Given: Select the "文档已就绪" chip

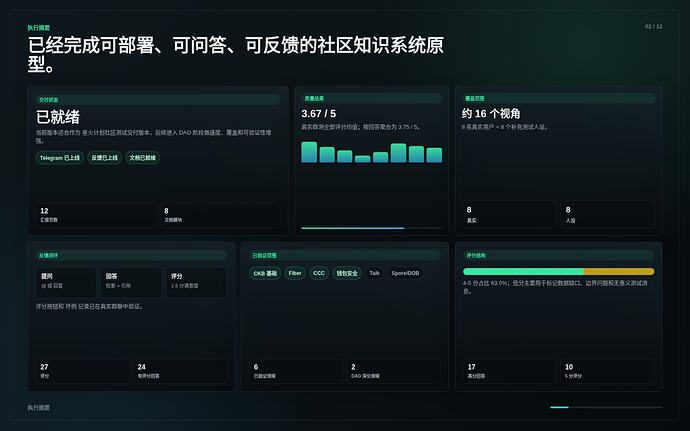Looking at the screenshot, I should pos(142,158).
